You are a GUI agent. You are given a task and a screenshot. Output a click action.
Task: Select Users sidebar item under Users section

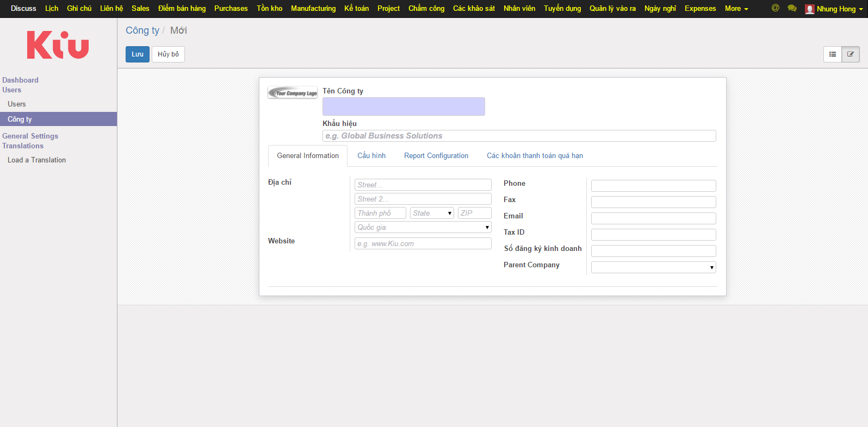tap(17, 104)
